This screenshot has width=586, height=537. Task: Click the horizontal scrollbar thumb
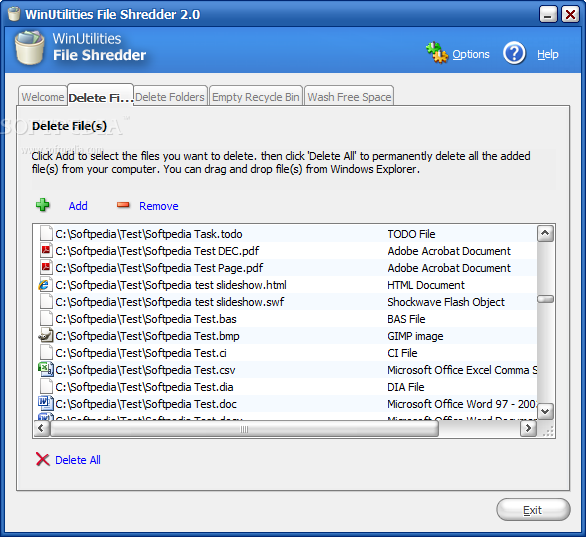pyautogui.click(x=244, y=429)
